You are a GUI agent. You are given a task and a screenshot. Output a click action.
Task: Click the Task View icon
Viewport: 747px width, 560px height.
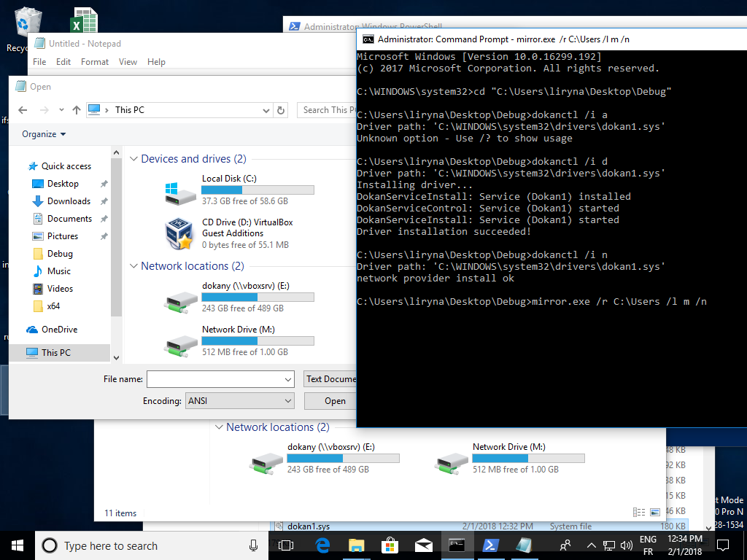click(x=285, y=545)
